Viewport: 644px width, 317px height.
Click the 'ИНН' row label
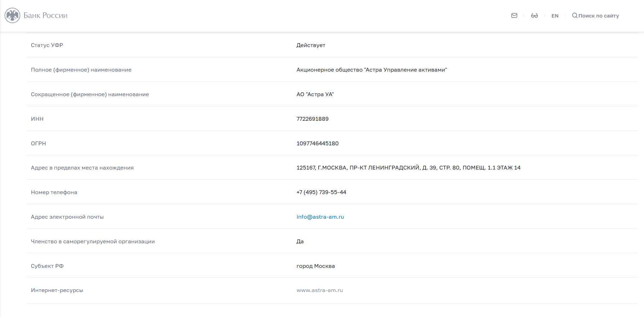click(x=37, y=119)
